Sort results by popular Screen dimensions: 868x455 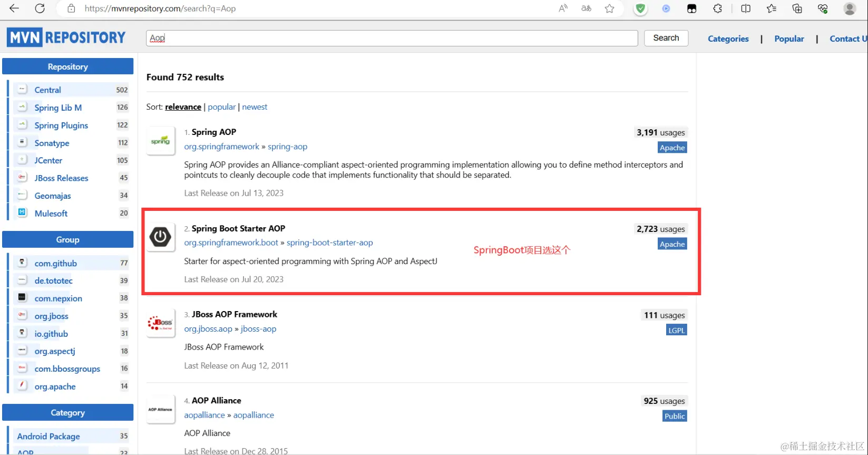[x=221, y=107]
